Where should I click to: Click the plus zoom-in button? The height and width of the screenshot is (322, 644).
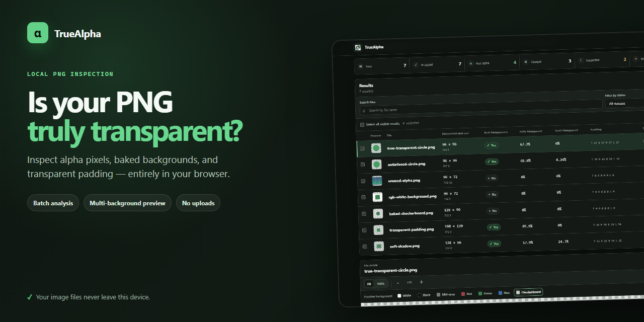pos(421,282)
